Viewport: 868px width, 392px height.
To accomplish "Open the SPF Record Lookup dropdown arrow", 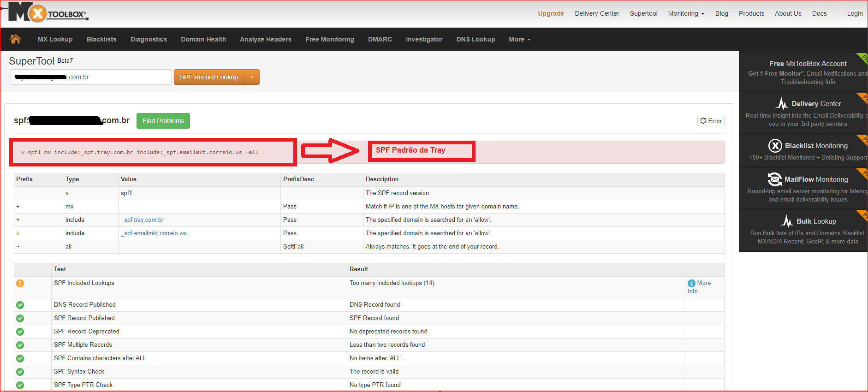I will [252, 77].
